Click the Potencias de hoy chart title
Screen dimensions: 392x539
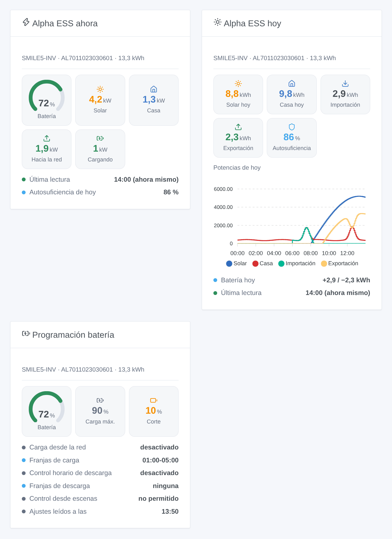(237, 168)
